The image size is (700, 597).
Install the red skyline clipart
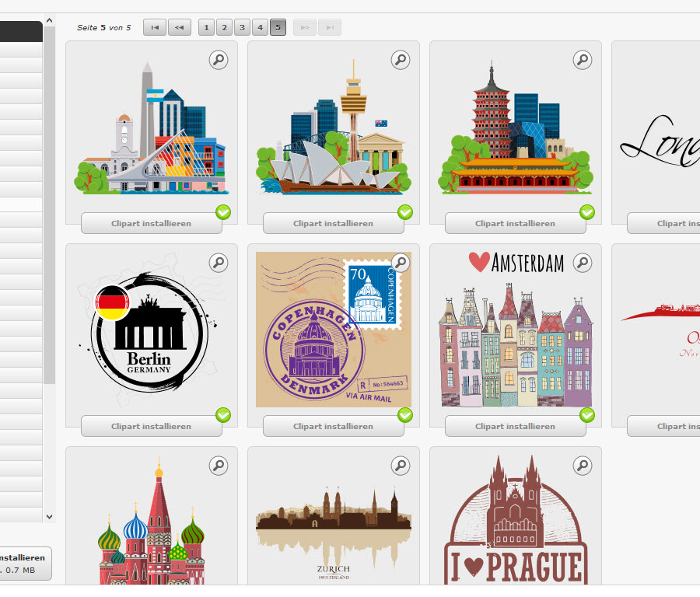pos(663,426)
